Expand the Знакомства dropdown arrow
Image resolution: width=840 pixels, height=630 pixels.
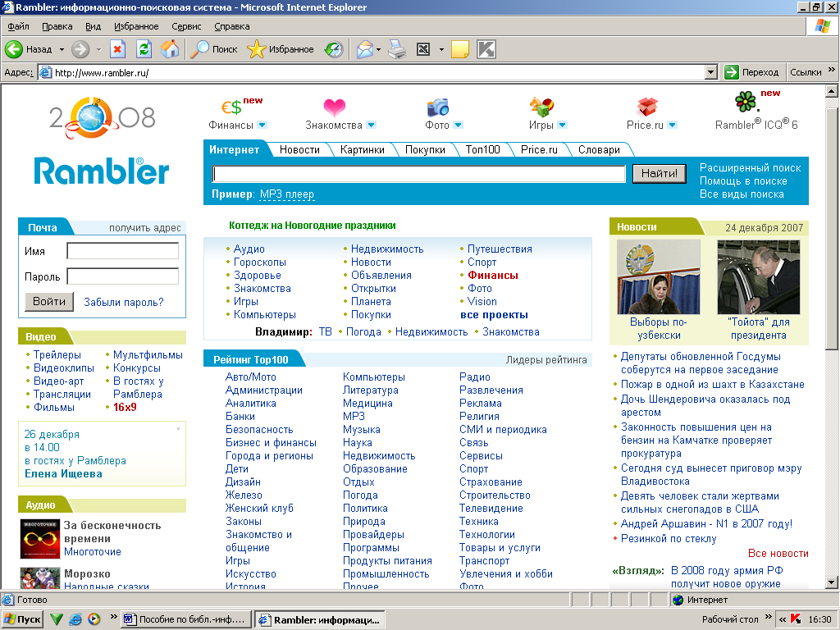tap(372, 125)
